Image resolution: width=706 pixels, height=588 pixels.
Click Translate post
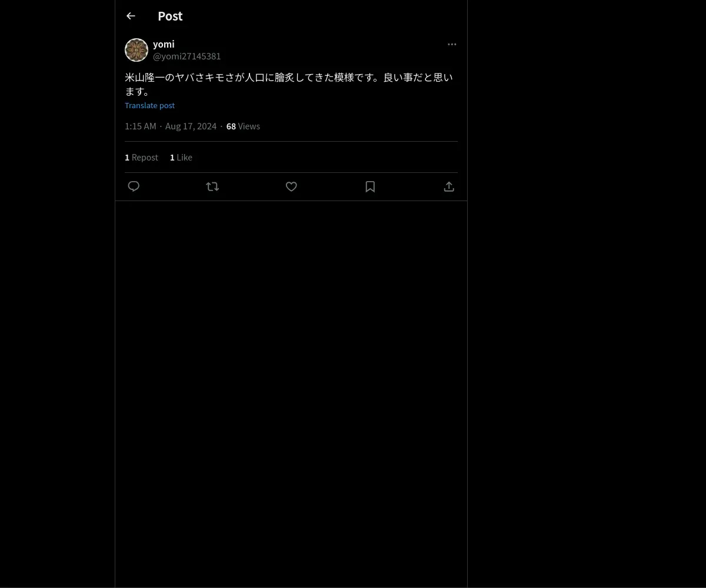[x=149, y=105]
